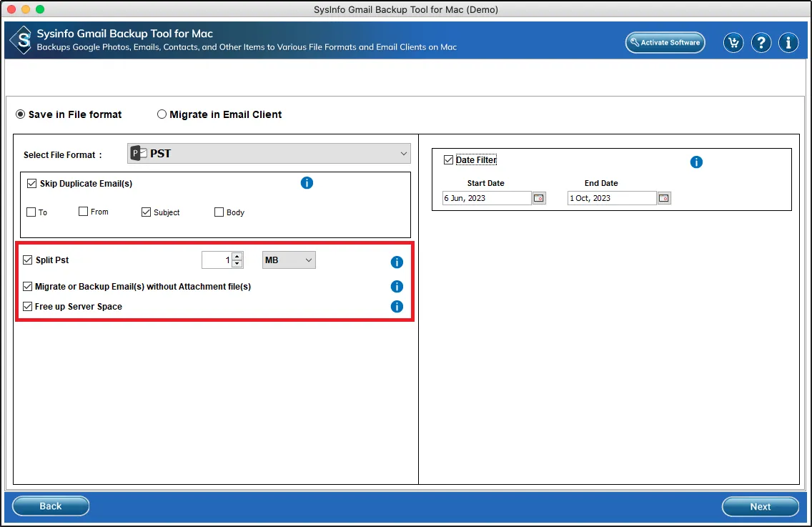812x527 pixels.
Task: Open End Date calendar picker icon
Action: [664, 198]
